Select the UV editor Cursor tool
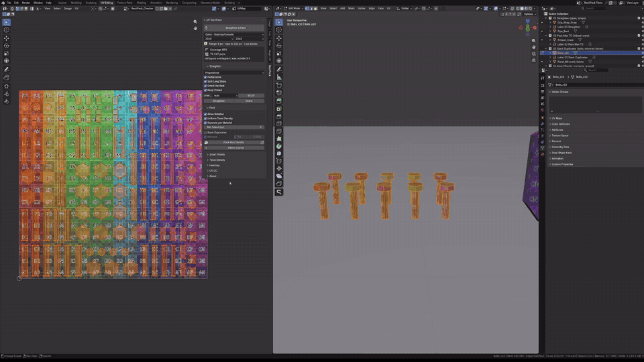 pos(6,30)
